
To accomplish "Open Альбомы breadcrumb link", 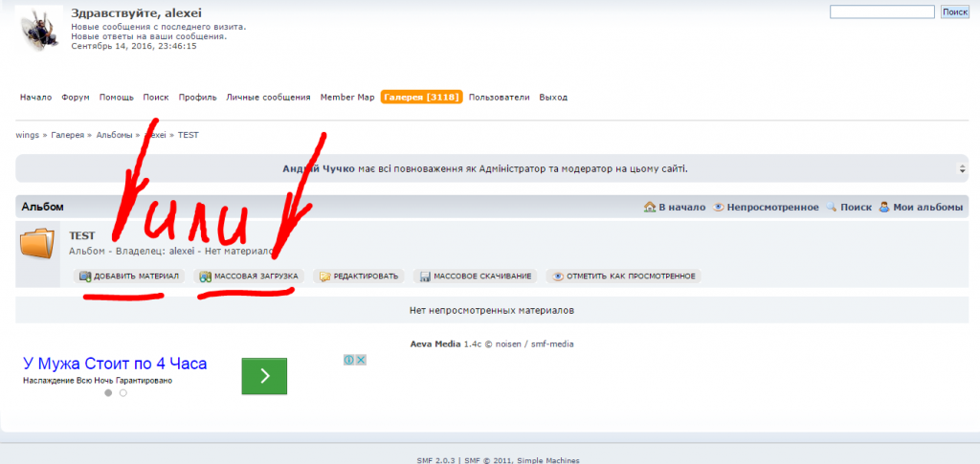I will coord(114,135).
